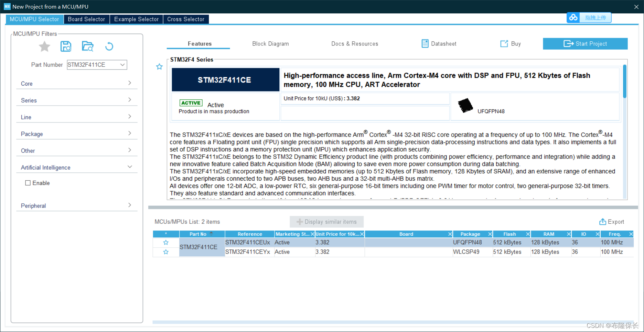Close the New Project window
This screenshot has width=644, height=332.
click(636, 7)
